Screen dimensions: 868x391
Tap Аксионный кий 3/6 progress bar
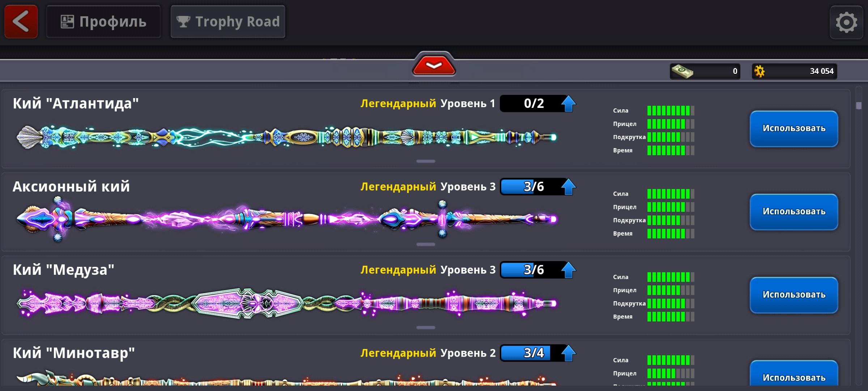533,187
